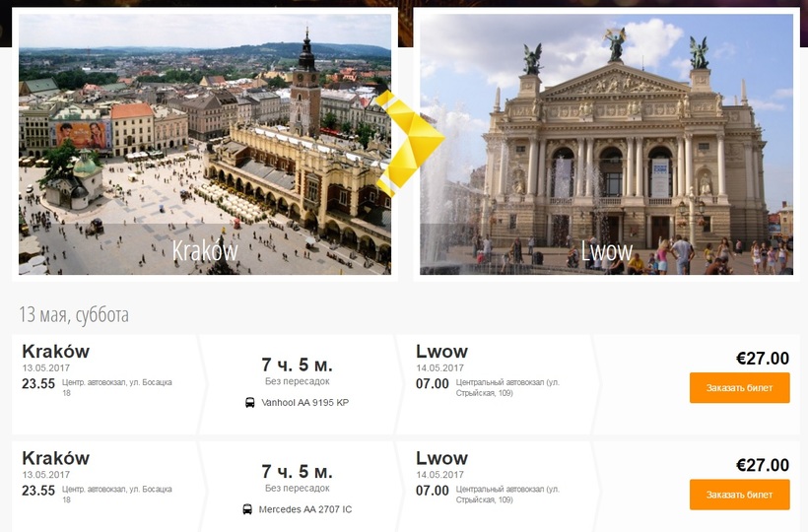Select Kraków departure heading in first trip

(x=55, y=352)
